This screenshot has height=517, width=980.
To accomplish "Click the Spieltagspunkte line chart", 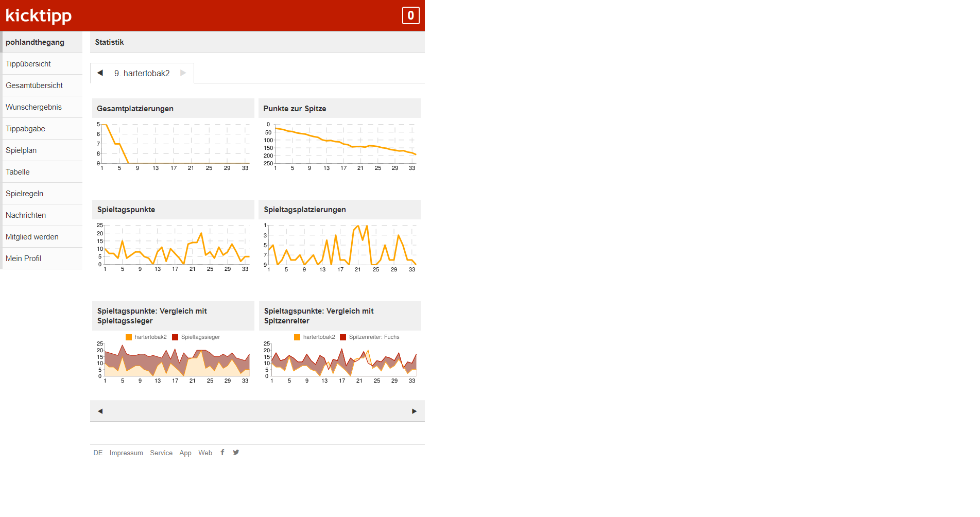I will [175, 245].
